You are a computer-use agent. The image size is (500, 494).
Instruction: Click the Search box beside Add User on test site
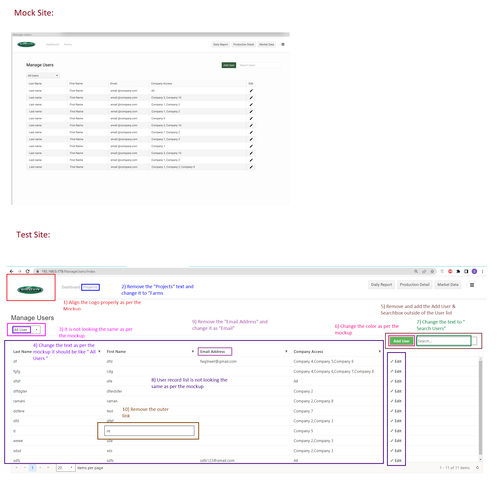(x=444, y=341)
